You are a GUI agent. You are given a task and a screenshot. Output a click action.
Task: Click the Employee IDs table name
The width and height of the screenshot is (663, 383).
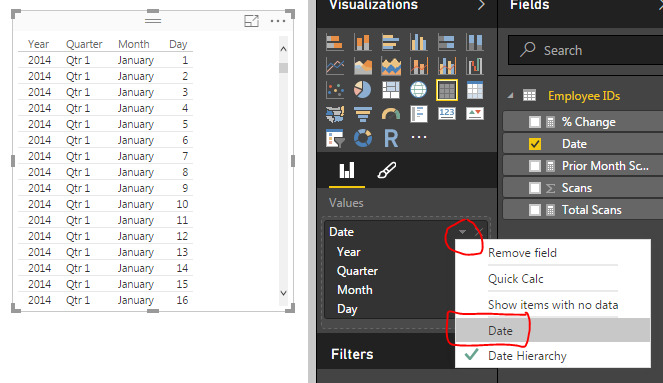click(584, 96)
